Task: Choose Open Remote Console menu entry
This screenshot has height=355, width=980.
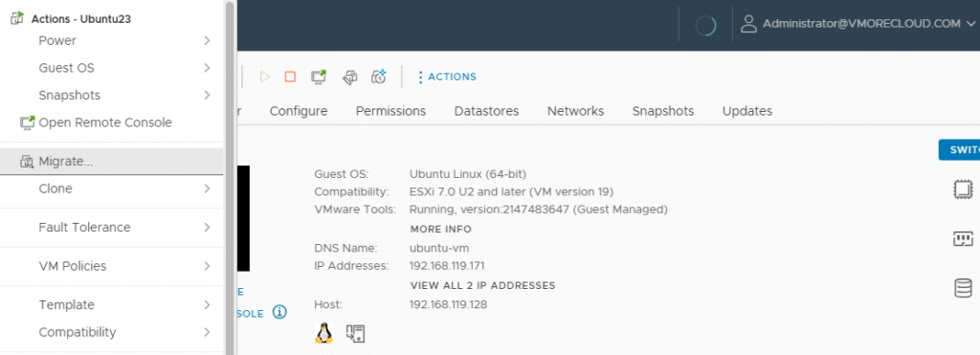Action: [111, 122]
